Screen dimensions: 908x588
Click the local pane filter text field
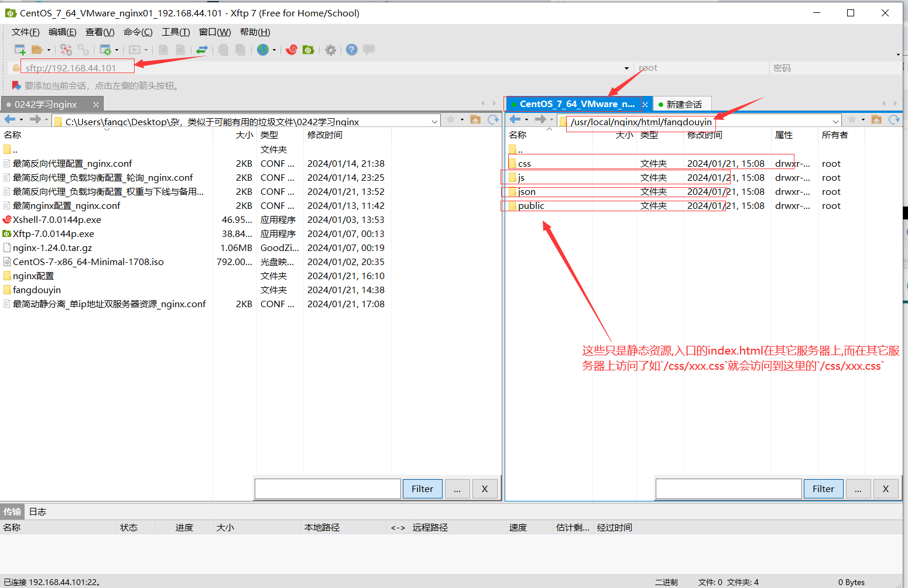pyautogui.click(x=328, y=489)
